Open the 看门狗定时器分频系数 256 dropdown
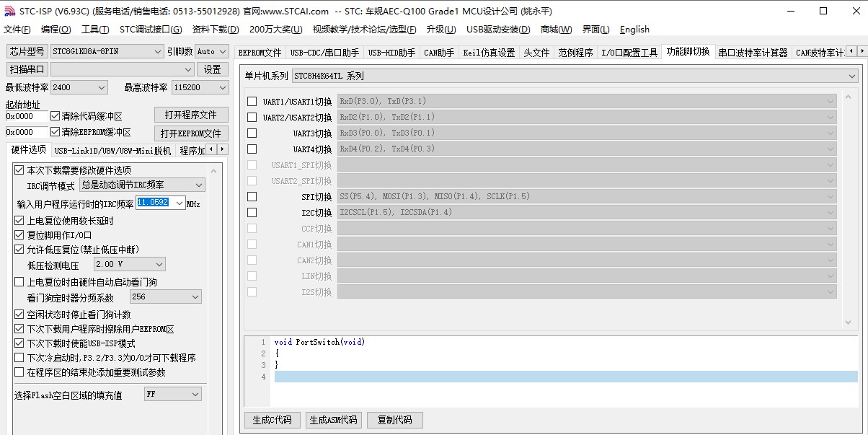The height and width of the screenshot is (435, 868). (166, 297)
